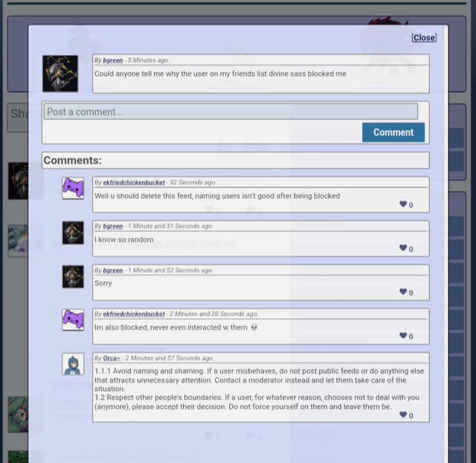
Task: Open ekfriedchickenbucket's profile on 'Im also blocked' comment
Action: (x=134, y=314)
